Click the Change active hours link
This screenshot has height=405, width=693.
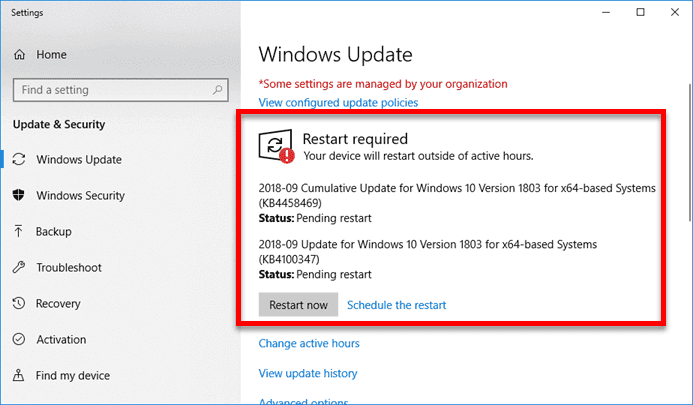pyautogui.click(x=309, y=343)
